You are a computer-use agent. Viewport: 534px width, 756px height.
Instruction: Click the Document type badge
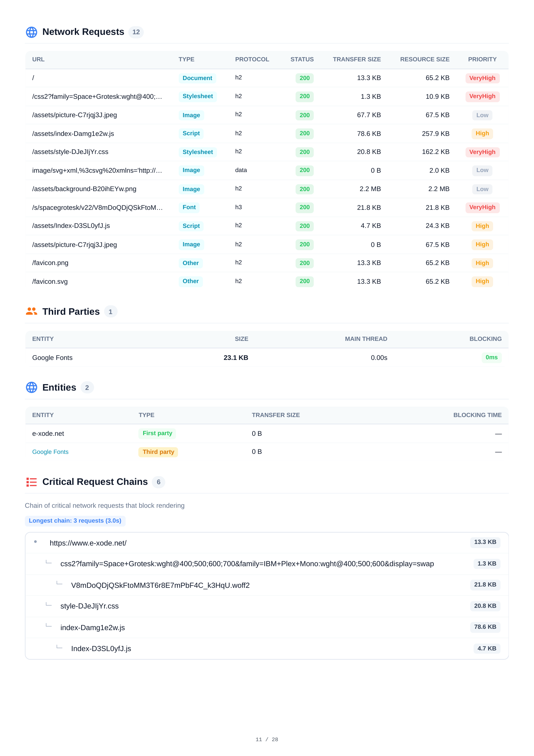[x=197, y=78]
